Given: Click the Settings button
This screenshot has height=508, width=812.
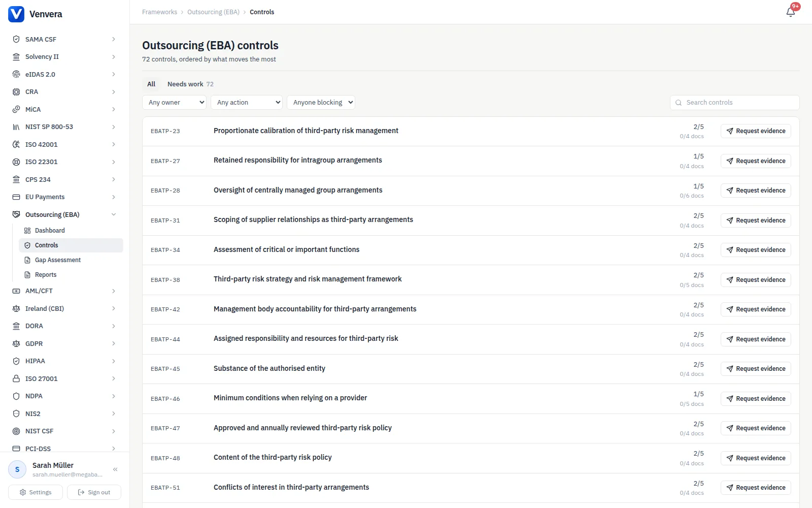Looking at the screenshot, I should coord(36,492).
